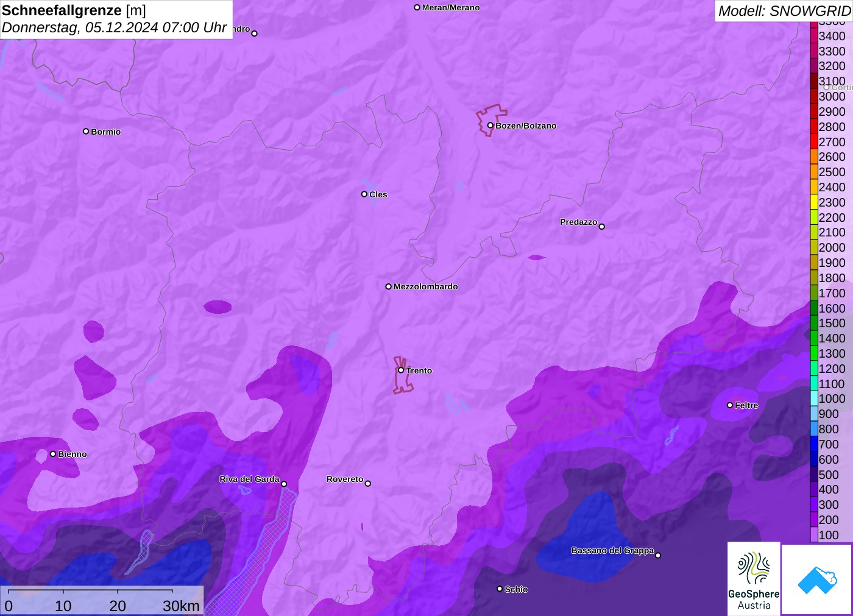Click the 1200 legend value

[x=832, y=369]
